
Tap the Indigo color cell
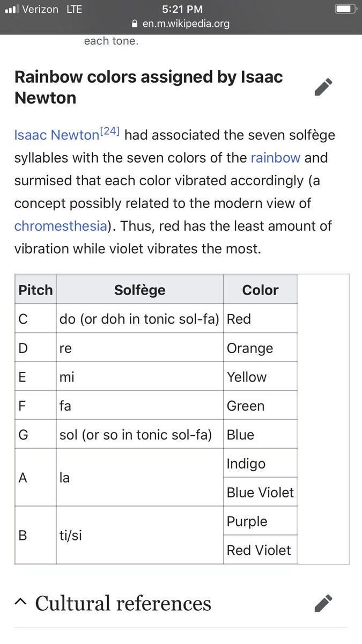click(x=246, y=463)
